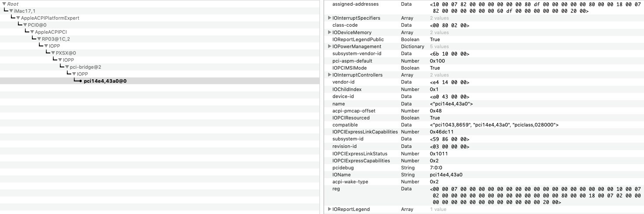
Task: Collapse AppleACPIPlatformExpert disclosure triangle
Action: coord(18,18)
